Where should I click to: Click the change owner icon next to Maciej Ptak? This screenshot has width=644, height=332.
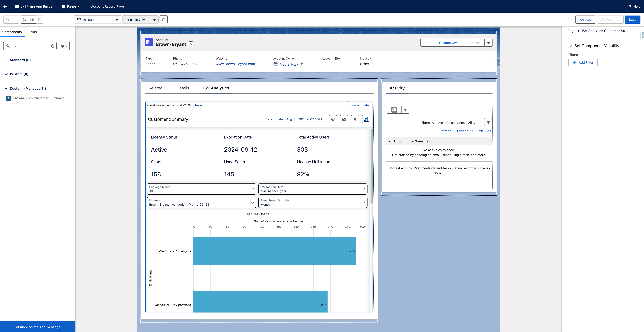[x=301, y=64]
